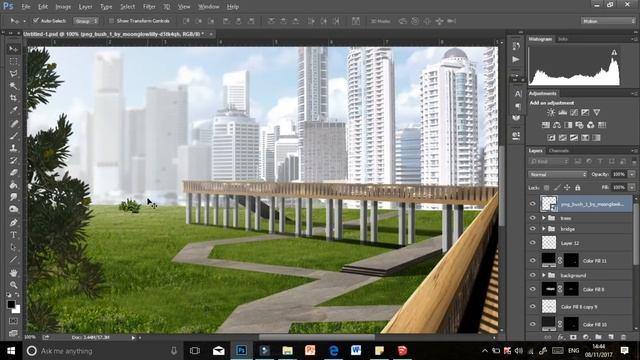Image resolution: width=640 pixels, height=360 pixels.
Task: Hide the background group
Action: point(533,275)
